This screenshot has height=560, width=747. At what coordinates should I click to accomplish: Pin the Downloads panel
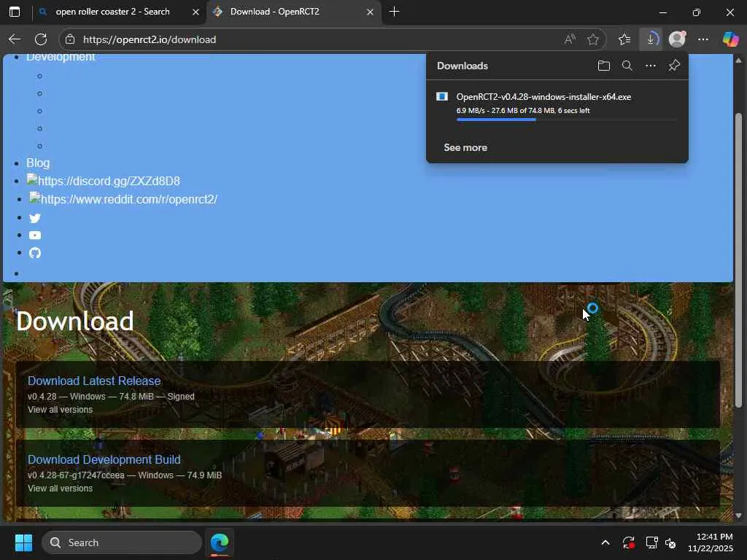(674, 66)
